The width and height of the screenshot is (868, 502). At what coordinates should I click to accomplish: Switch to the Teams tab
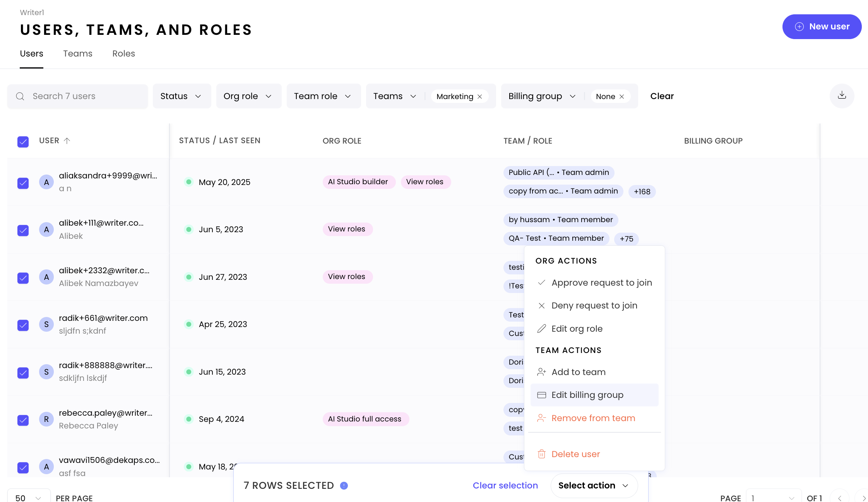point(78,53)
